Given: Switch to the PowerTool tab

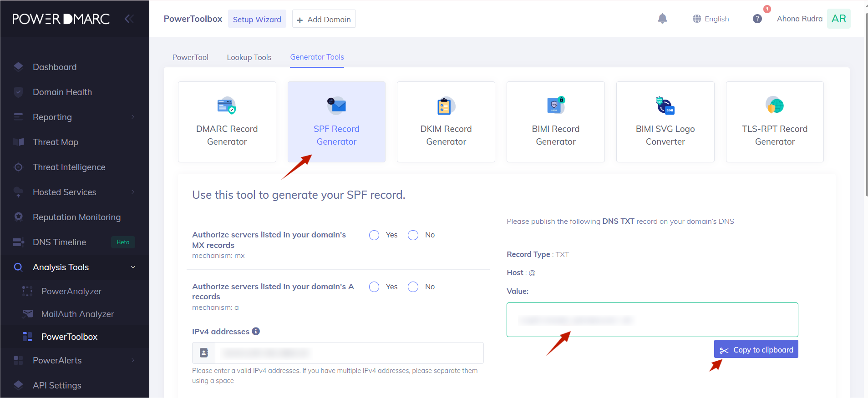Looking at the screenshot, I should point(190,57).
